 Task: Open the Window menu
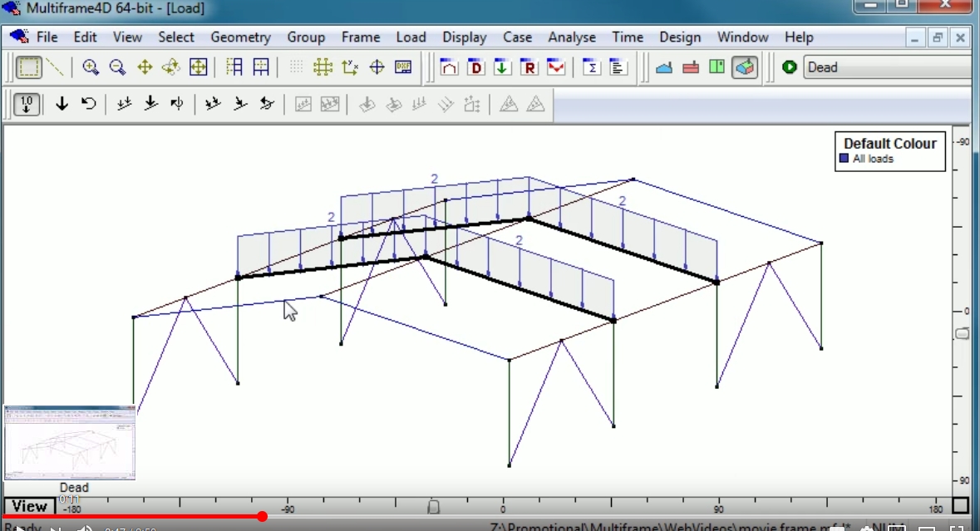click(742, 37)
